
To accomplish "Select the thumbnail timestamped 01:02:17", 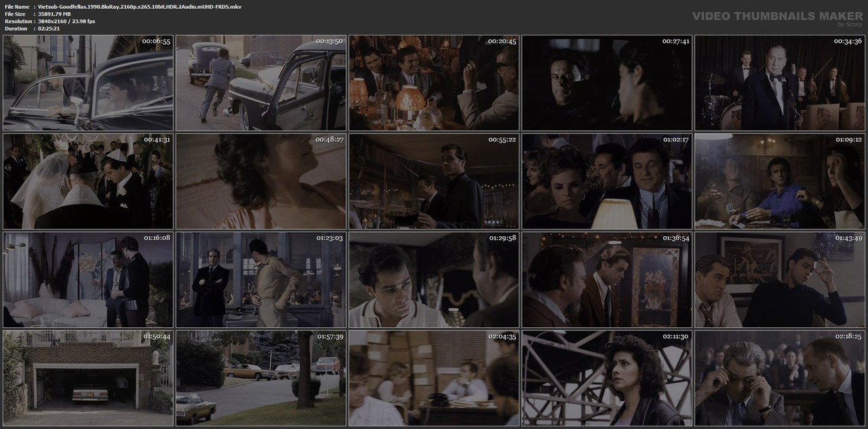I will 607,181.
